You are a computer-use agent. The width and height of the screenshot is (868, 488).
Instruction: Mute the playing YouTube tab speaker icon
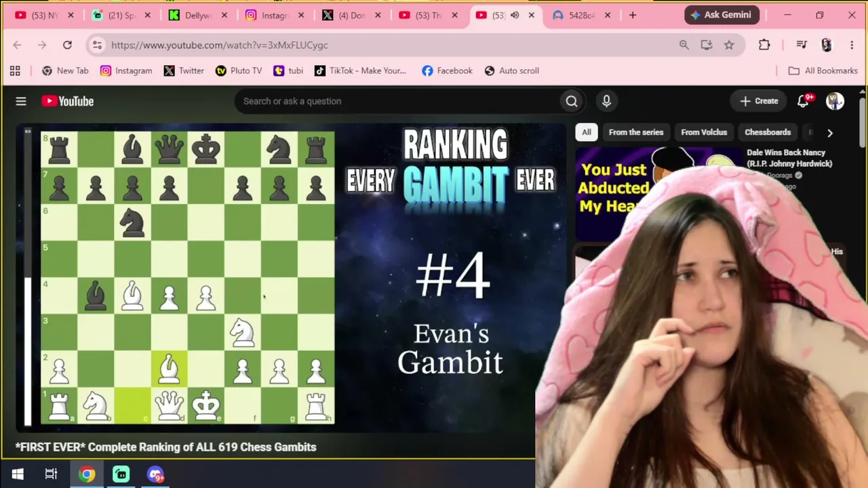tap(515, 15)
